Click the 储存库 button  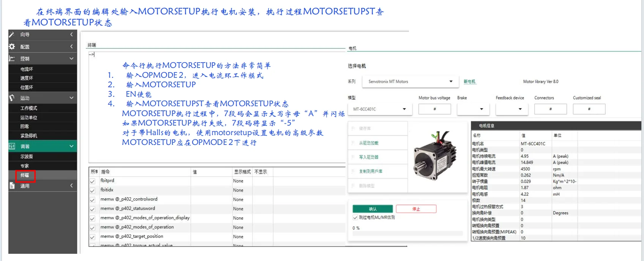[x=378, y=129]
